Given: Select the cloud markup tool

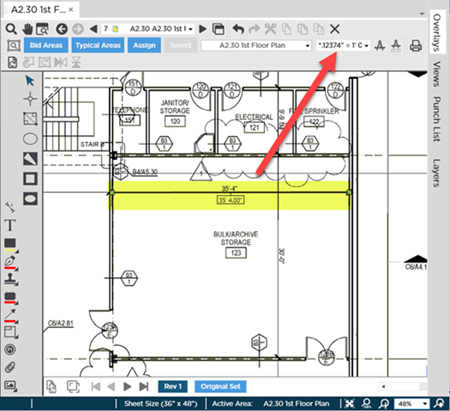Looking at the screenshot, I should click(x=10, y=297).
